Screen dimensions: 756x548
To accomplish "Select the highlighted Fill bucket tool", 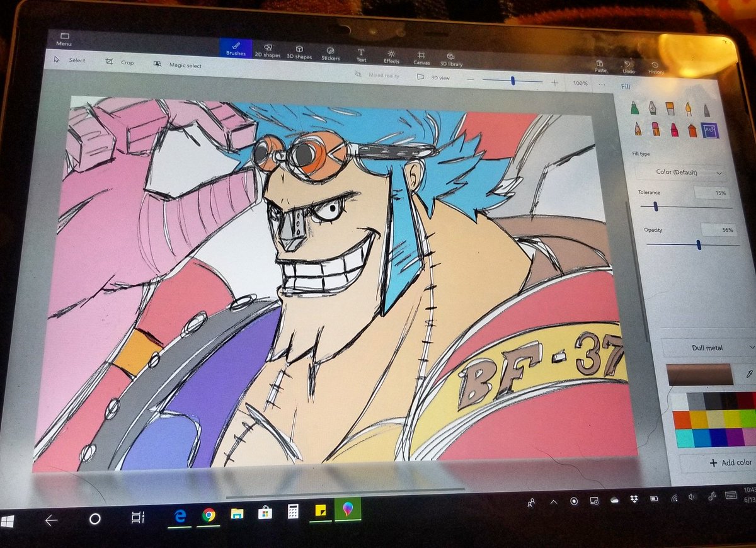I will [710, 131].
